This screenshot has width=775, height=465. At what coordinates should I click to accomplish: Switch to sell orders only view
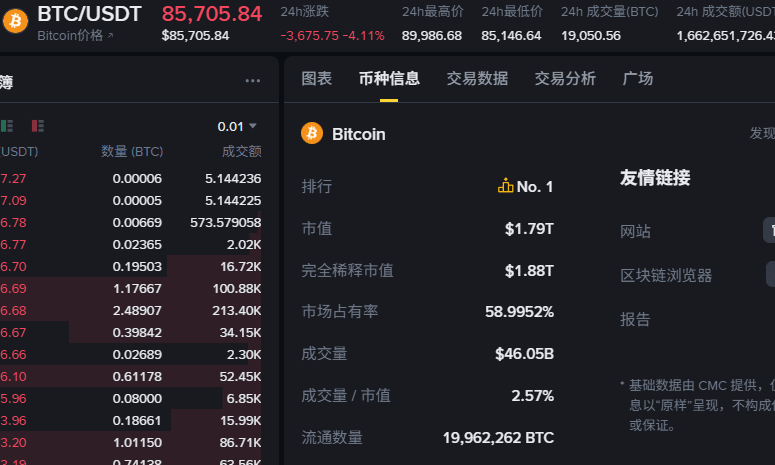point(38,126)
